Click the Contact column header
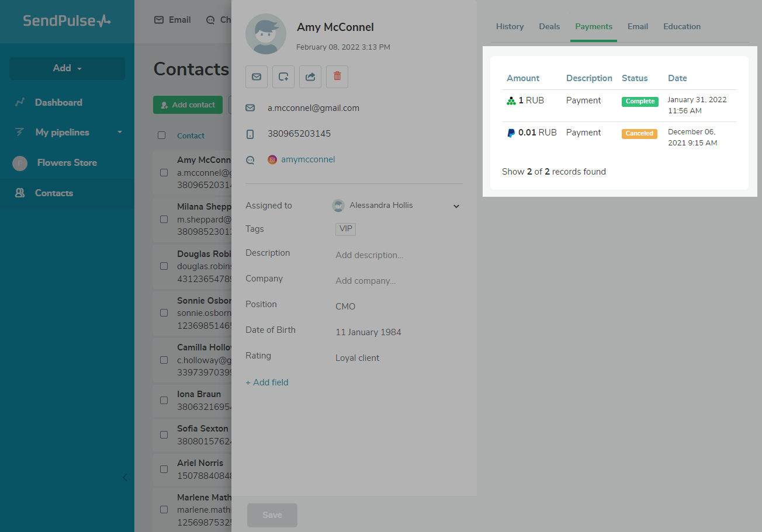Image resolution: width=762 pixels, height=532 pixels. 191,135
